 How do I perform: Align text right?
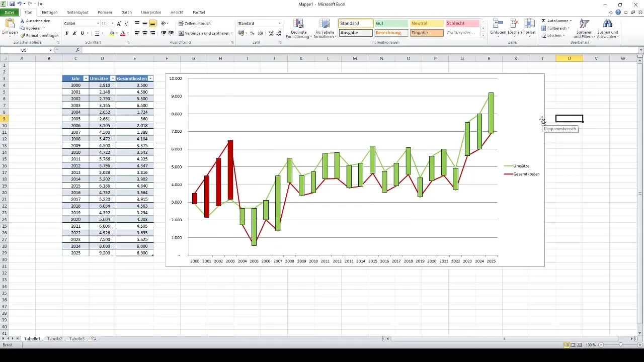point(152,33)
